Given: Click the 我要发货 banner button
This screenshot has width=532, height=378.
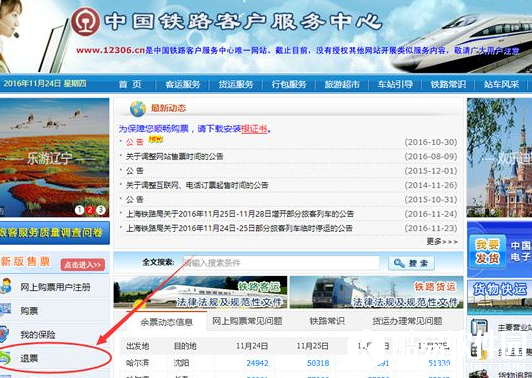Looking at the screenshot, I should pyautogui.click(x=488, y=251).
